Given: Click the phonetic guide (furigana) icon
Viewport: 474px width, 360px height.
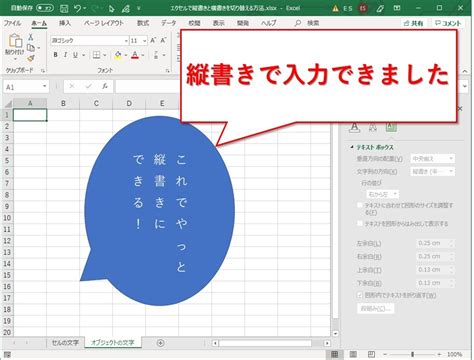Looking at the screenshot, I should click(x=156, y=55).
